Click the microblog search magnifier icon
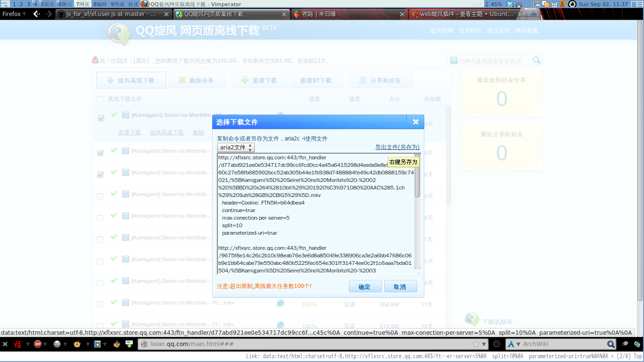 pyautogui.click(x=537, y=60)
